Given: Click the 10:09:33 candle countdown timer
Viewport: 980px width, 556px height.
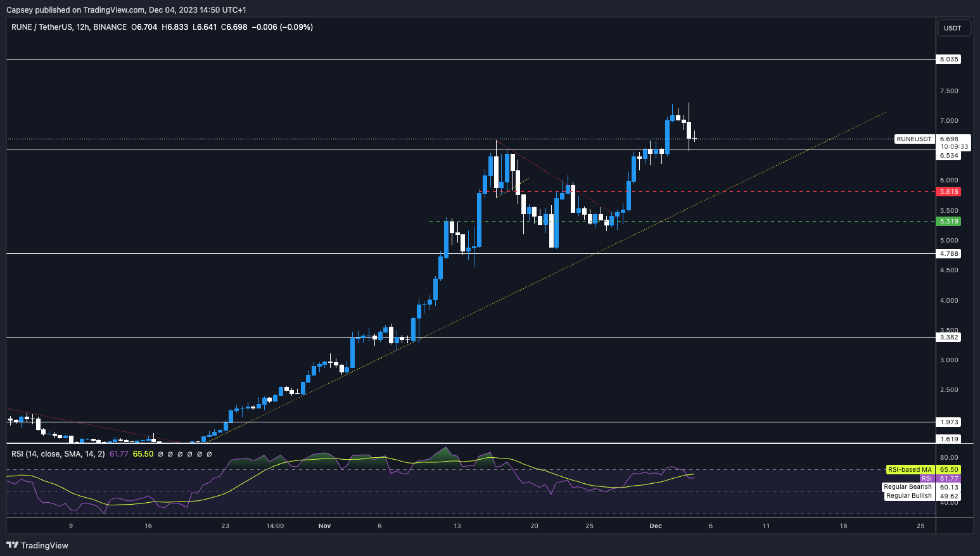Looking at the screenshot, I should (954, 146).
